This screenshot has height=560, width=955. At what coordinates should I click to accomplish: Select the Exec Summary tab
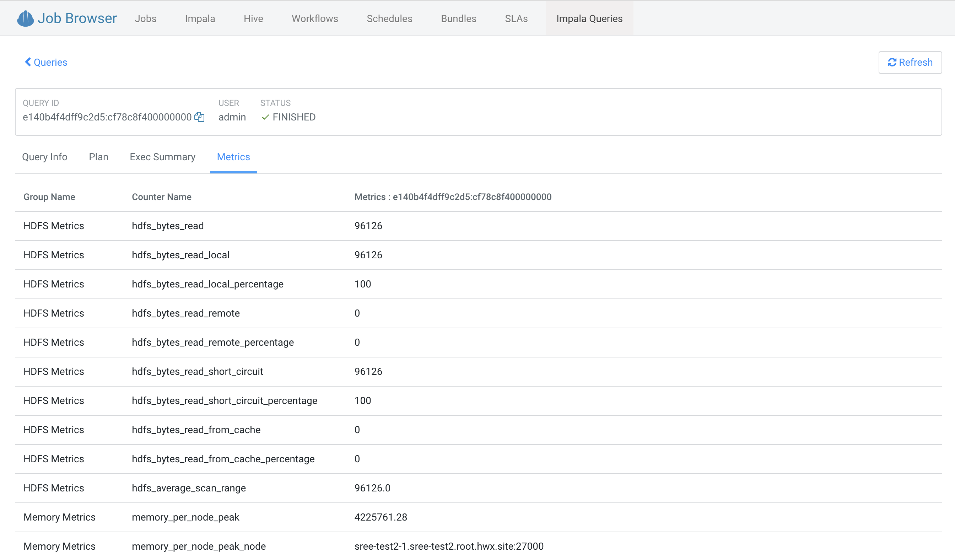click(162, 157)
